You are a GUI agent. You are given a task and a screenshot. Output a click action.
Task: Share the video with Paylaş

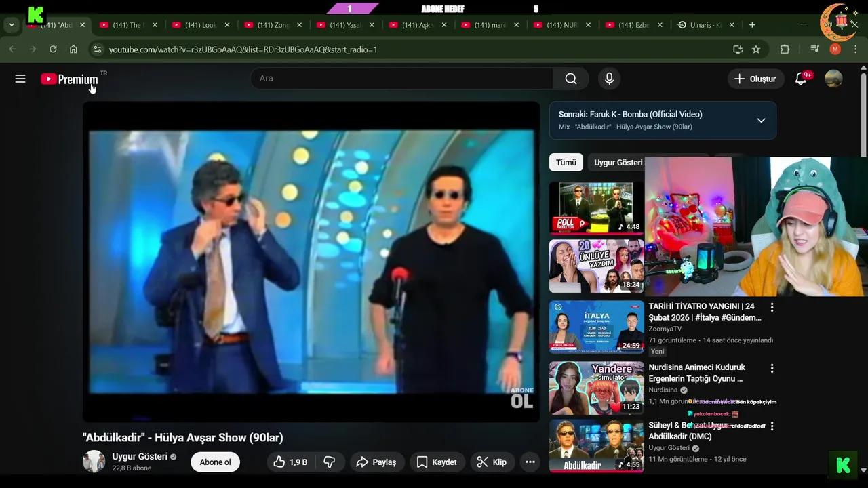pyautogui.click(x=376, y=462)
